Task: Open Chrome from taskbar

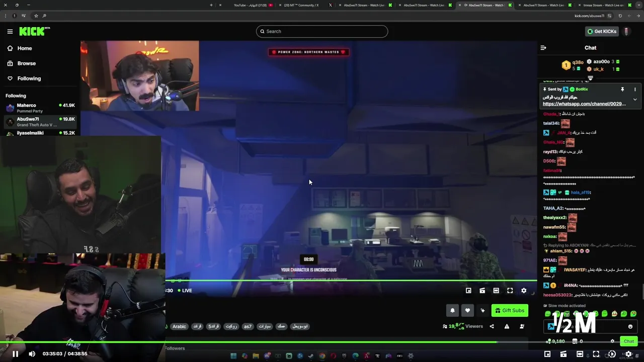Action: point(322,356)
